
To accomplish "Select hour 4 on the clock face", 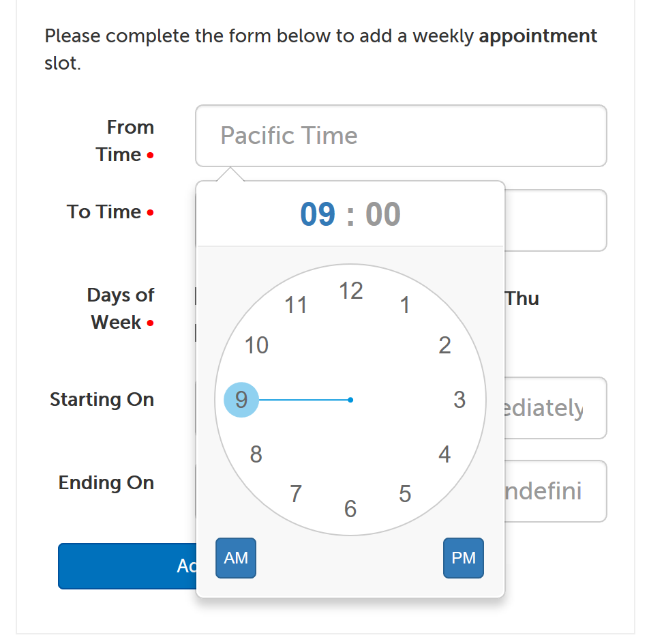I will pyautogui.click(x=445, y=454).
